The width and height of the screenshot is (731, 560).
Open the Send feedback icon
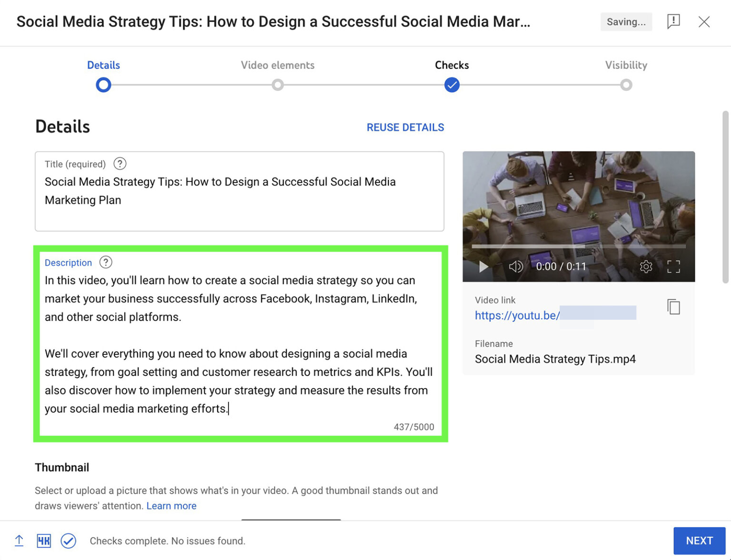[x=673, y=22]
